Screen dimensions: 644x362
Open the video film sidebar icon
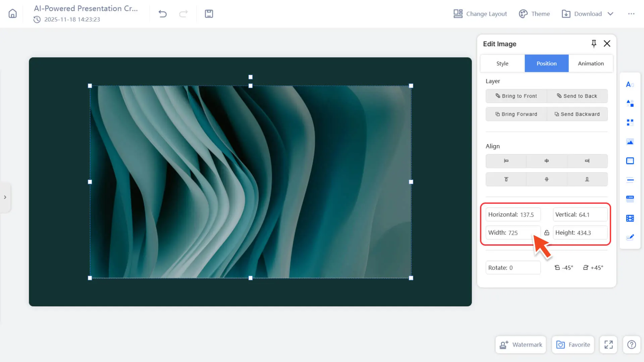click(630, 218)
